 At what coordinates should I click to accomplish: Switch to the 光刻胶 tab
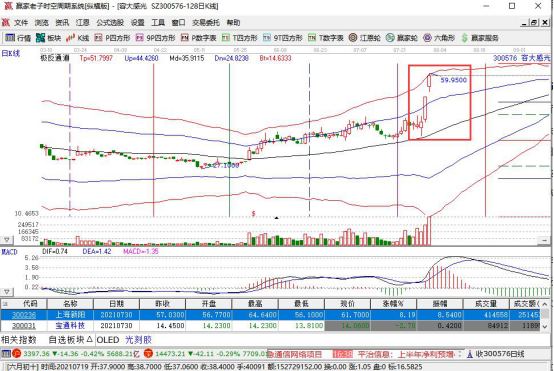click(x=138, y=340)
